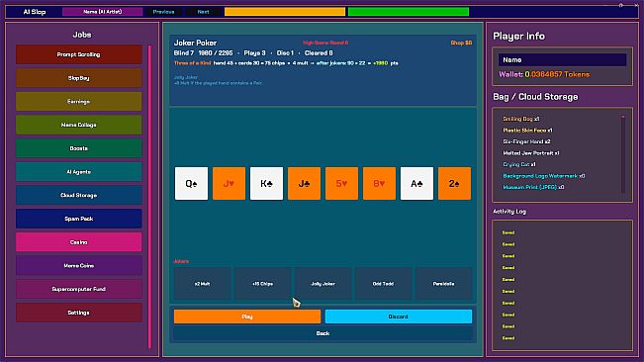Deselect the Jack of clubs card
This screenshot has width=644, height=362.
[x=304, y=183]
